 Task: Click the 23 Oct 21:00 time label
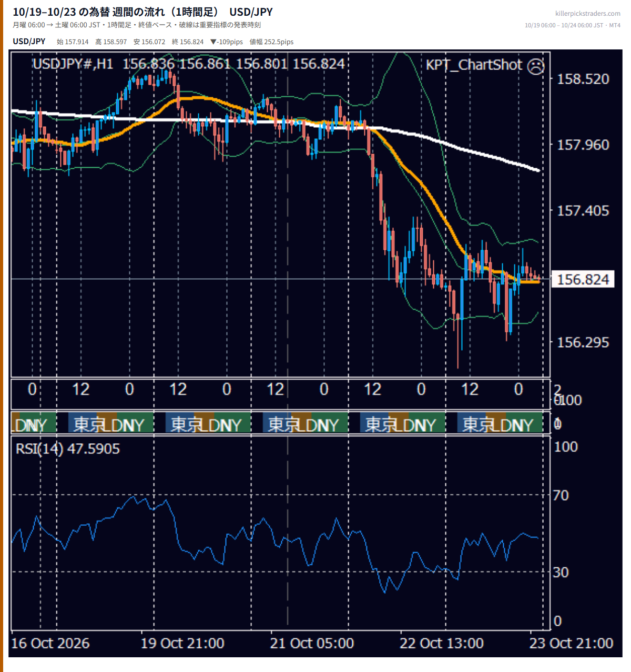571,644
